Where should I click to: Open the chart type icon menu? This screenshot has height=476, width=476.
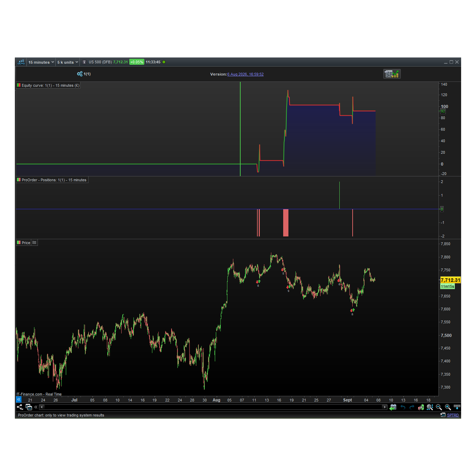21,62
